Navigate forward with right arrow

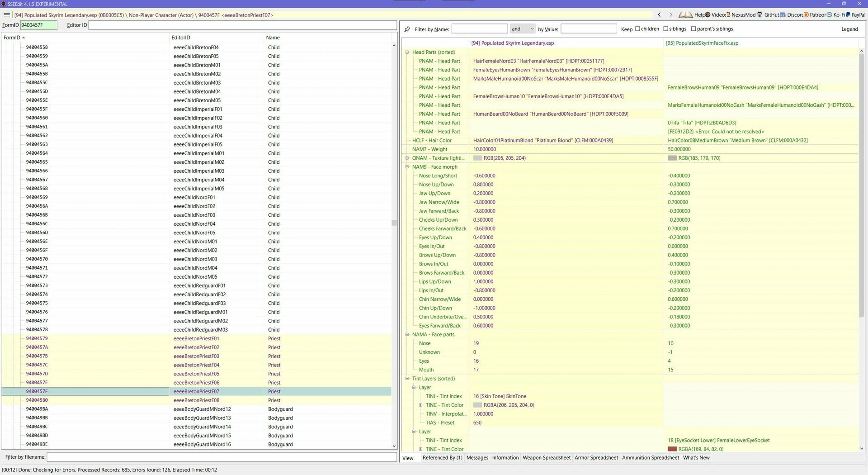click(x=670, y=15)
